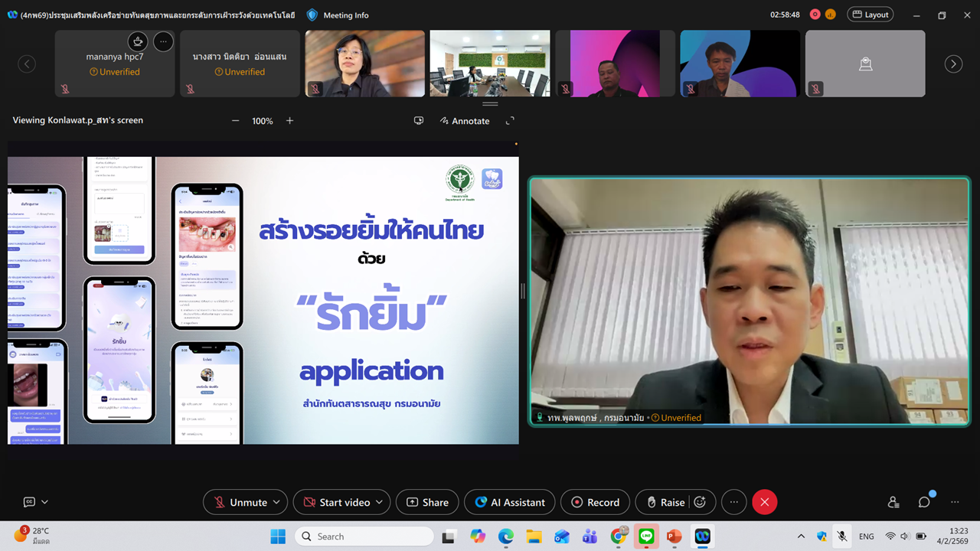Open LINE app from the taskbar

646,536
